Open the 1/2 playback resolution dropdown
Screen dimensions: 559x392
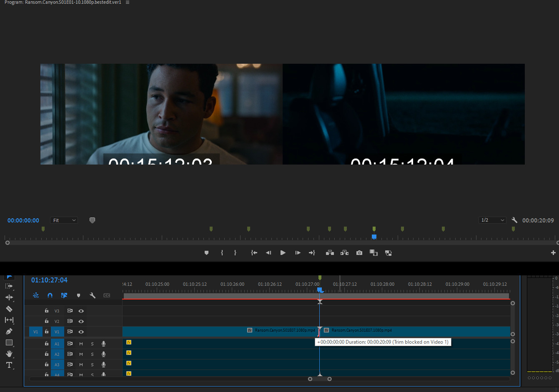pos(492,220)
